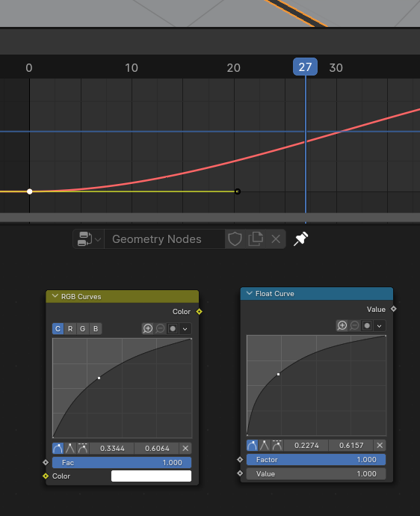The height and width of the screenshot is (516, 420).
Task: Click the Value output socket of Float Curve
Action: (394, 309)
